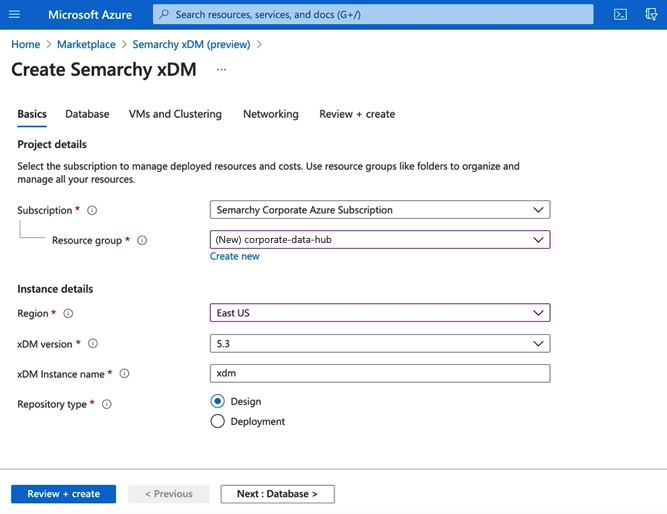Select the Deployment repository type
Screen dimensions: 667x514
pyautogui.click(x=218, y=422)
